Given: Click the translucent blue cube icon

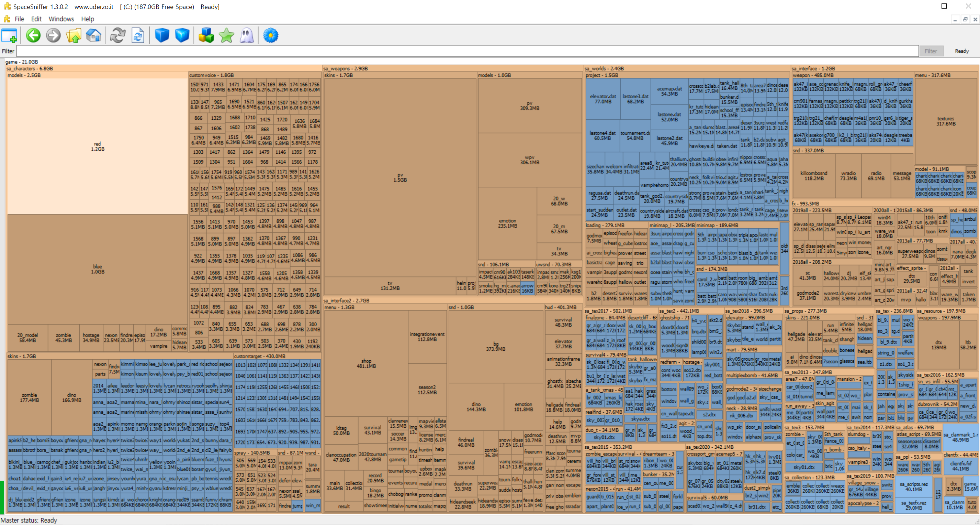Looking at the screenshot, I should (182, 35).
